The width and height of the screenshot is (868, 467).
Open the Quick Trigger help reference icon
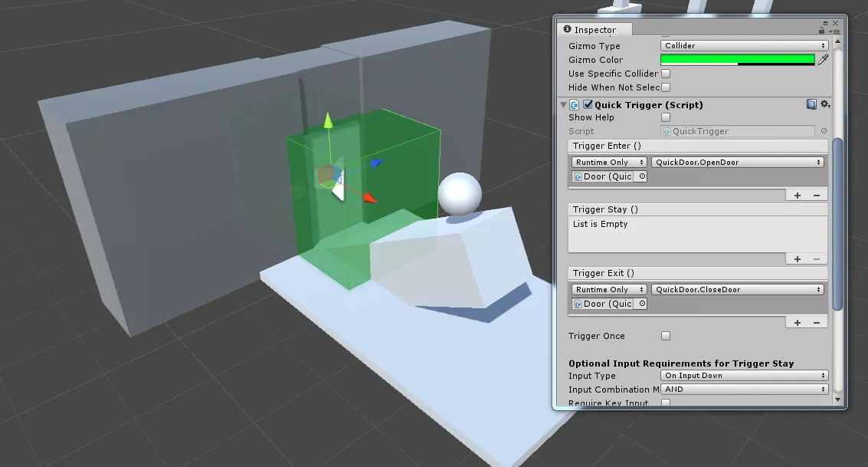tap(811, 104)
